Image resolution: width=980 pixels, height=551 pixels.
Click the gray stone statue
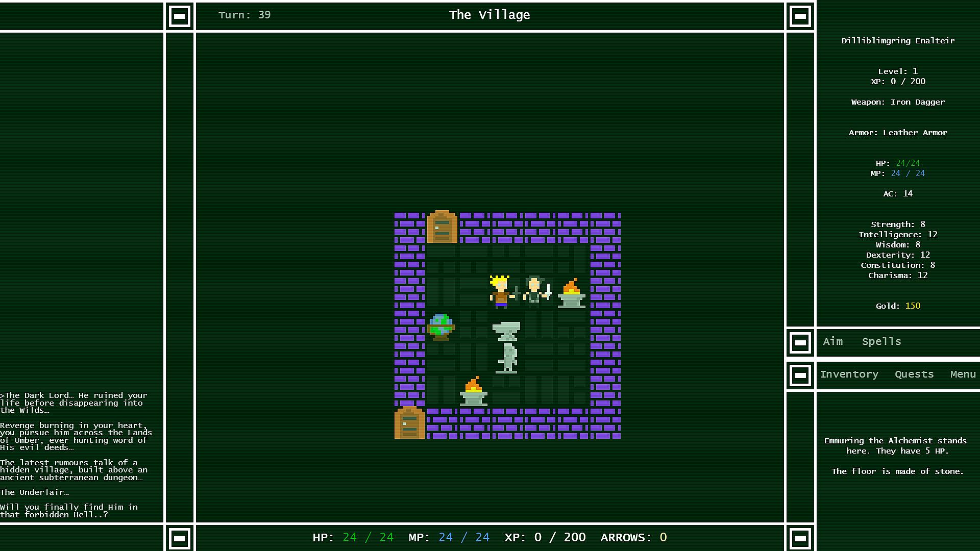pos(507,358)
